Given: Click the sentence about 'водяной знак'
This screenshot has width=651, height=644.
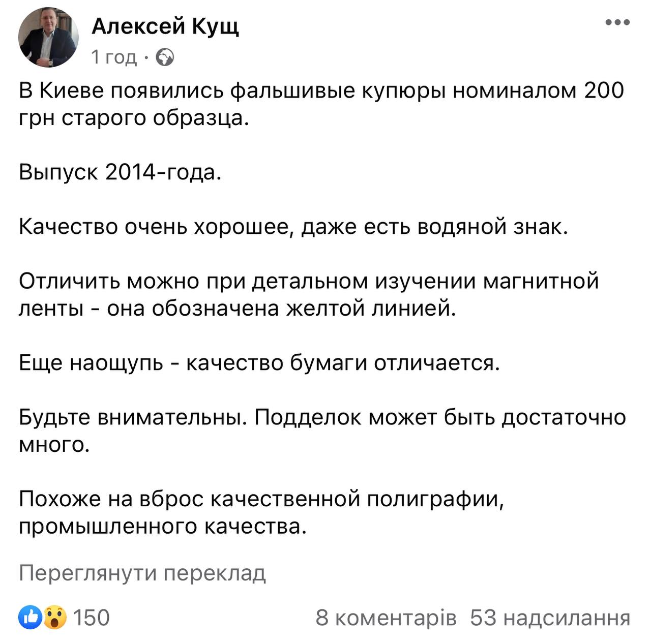Looking at the screenshot, I should click(x=293, y=227).
